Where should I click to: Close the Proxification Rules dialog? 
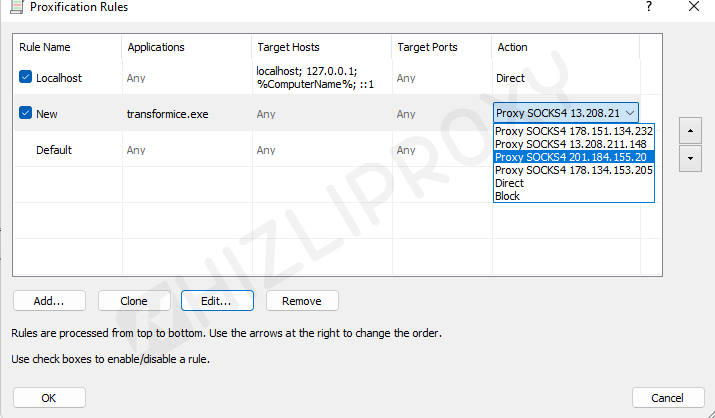pyautogui.click(x=694, y=7)
